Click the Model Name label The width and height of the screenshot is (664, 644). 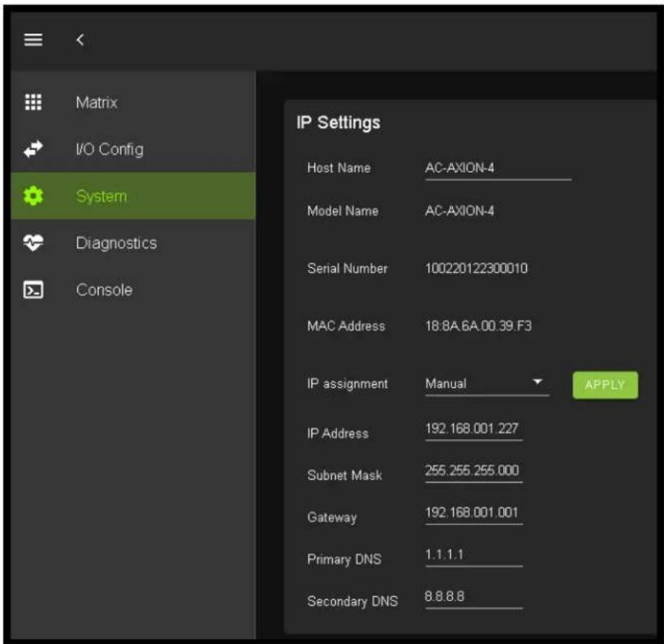[x=343, y=211]
